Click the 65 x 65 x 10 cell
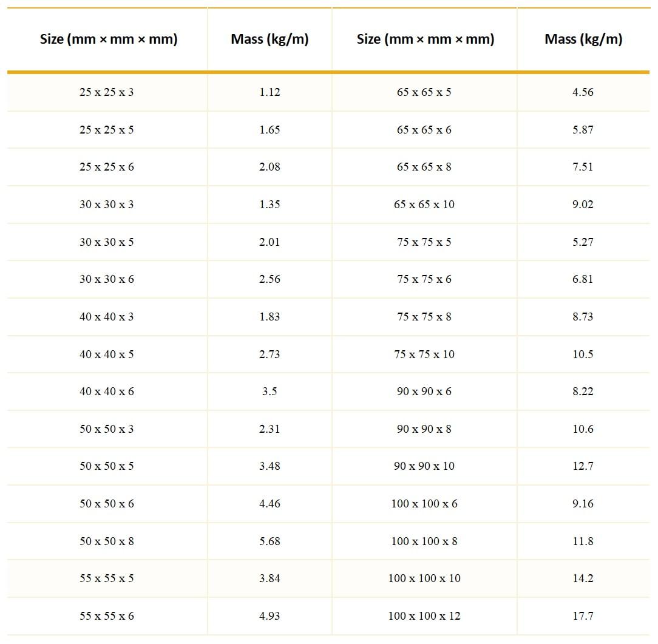This screenshot has width=658, height=644. coord(424,205)
